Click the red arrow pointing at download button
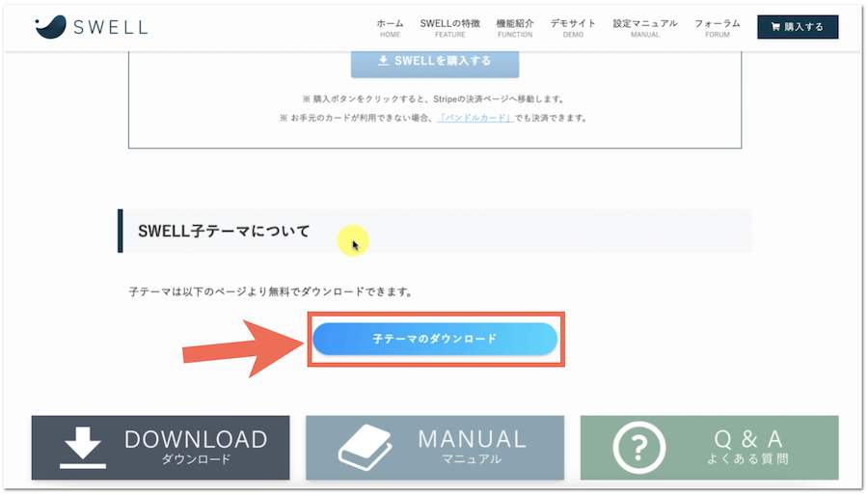 (x=242, y=341)
